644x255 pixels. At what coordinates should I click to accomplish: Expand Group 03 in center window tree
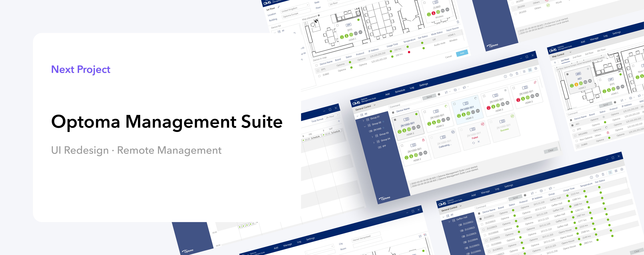coord(372,137)
